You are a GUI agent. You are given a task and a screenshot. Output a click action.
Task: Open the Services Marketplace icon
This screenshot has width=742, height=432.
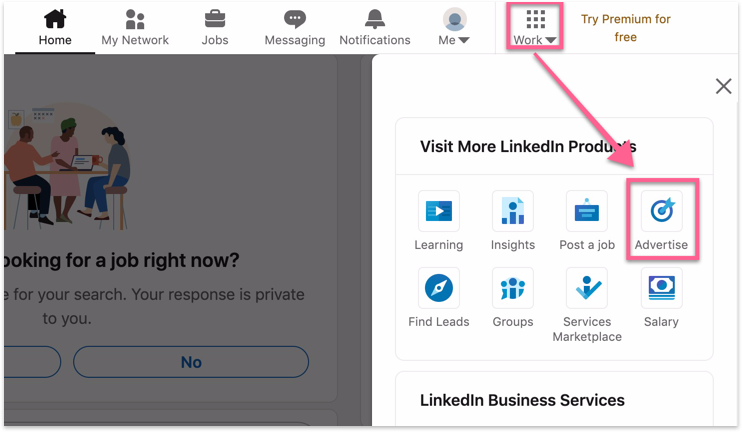pos(587,289)
